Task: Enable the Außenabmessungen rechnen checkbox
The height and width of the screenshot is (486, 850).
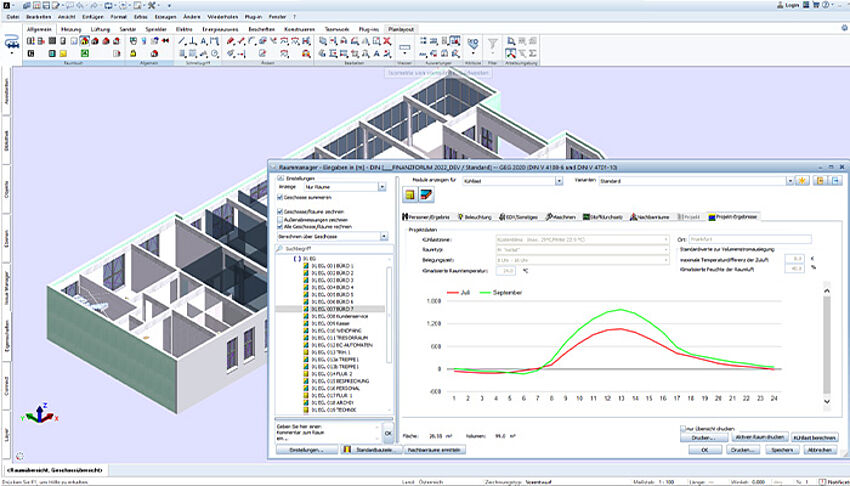Action: point(279,220)
